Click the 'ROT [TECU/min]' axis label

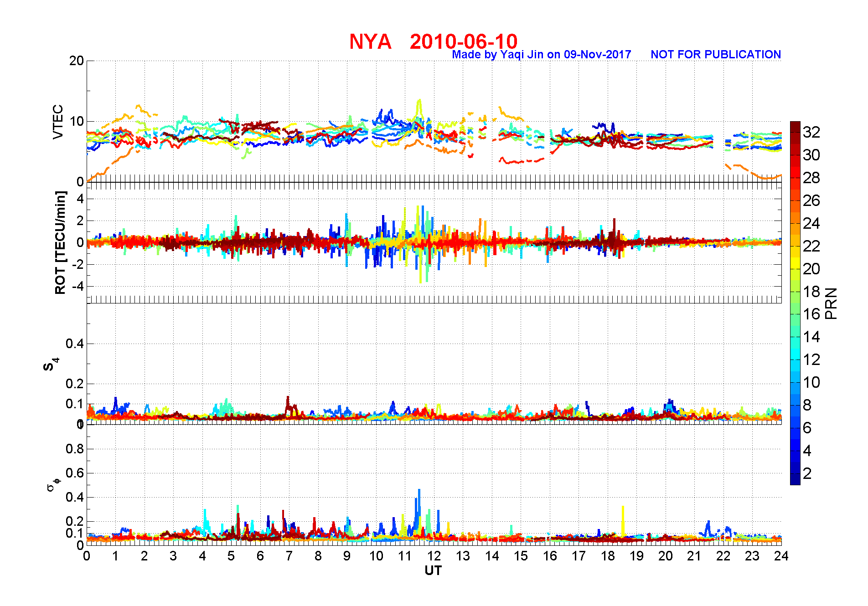coord(60,242)
